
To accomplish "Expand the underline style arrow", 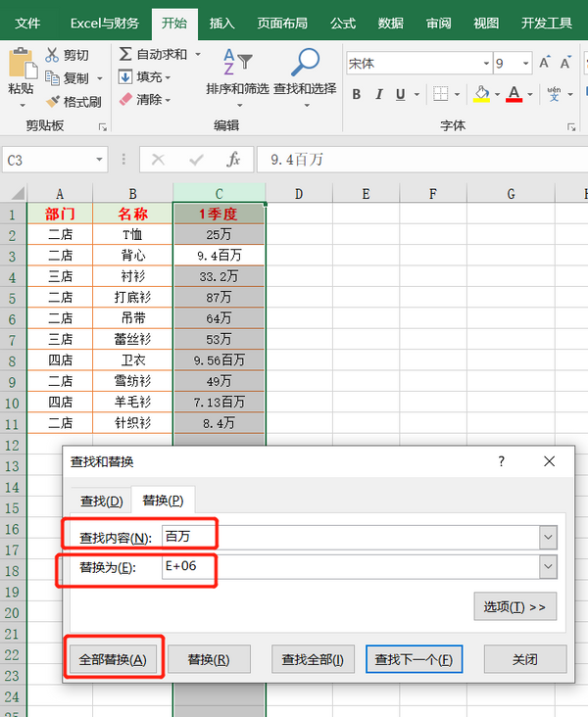I will 416,95.
